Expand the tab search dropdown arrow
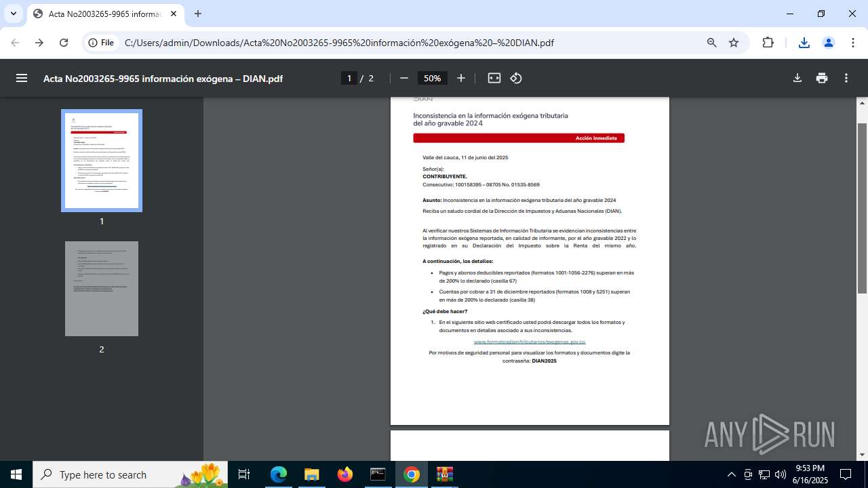Image resolution: width=868 pixels, height=488 pixels. point(14,14)
